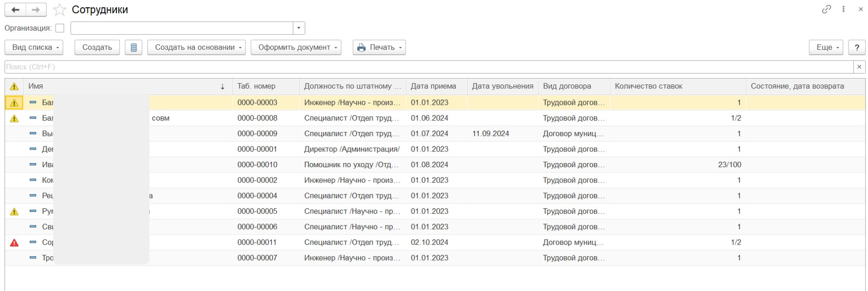Go back with the left arrow button
The image size is (868, 291).
pyautogui.click(x=15, y=9)
